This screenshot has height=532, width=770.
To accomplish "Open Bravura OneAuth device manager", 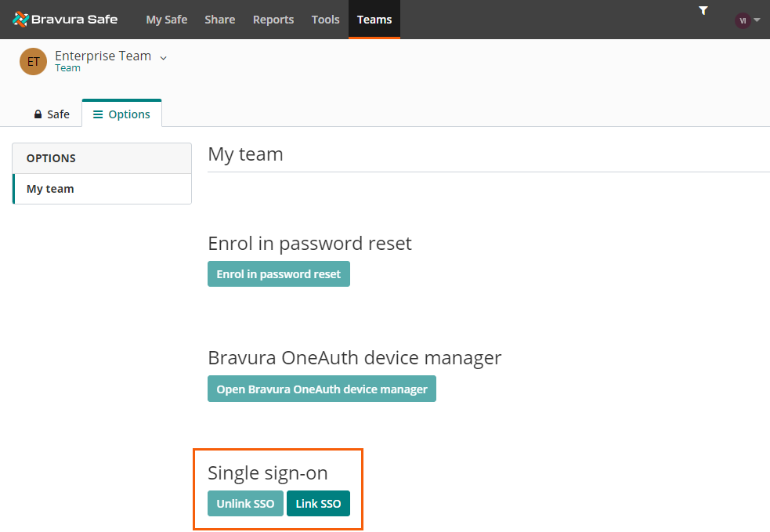I will click(321, 388).
